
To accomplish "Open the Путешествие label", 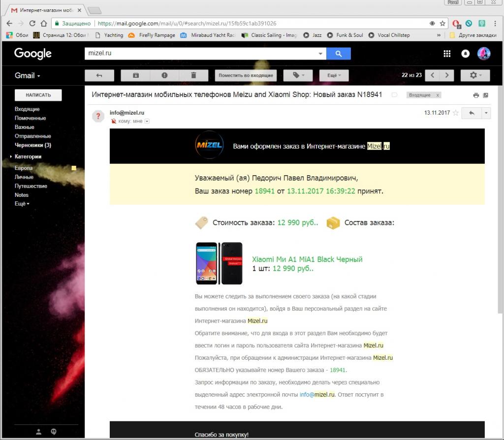I will point(31,186).
